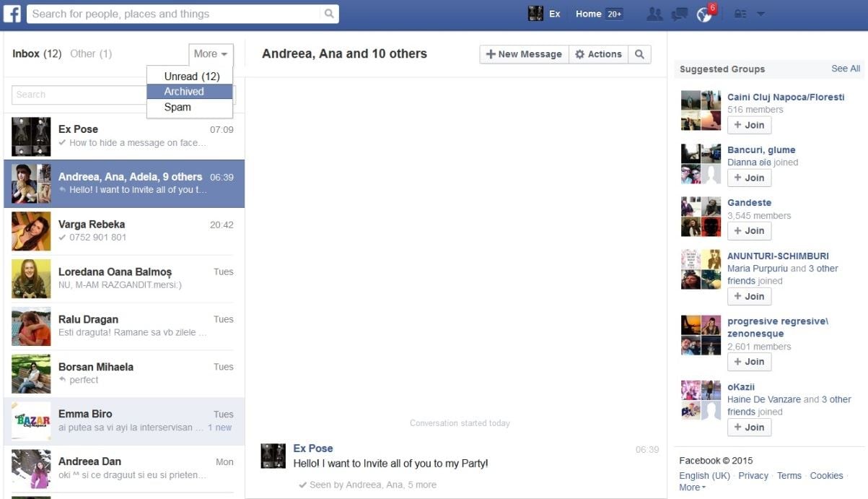Open the Borsan Mihaela conversation

(124, 373)
